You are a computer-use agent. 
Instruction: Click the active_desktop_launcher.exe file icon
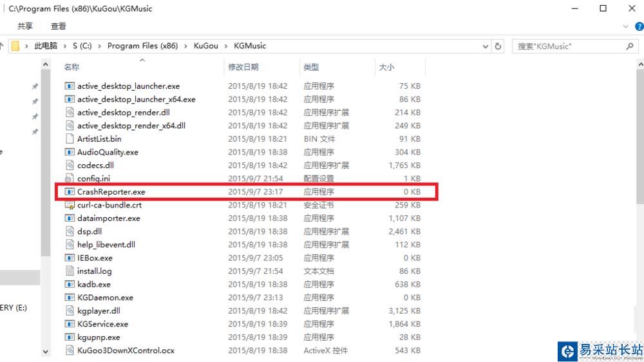click(x=70, y=86)
